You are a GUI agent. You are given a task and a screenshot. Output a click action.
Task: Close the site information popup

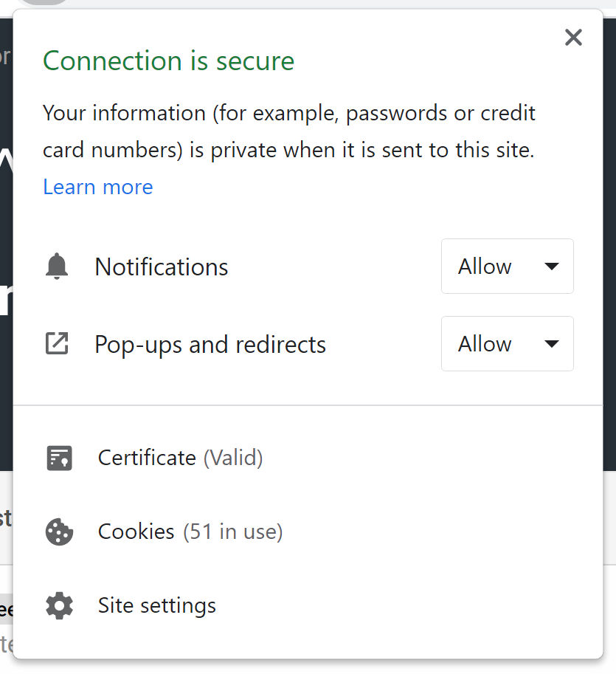573,38
